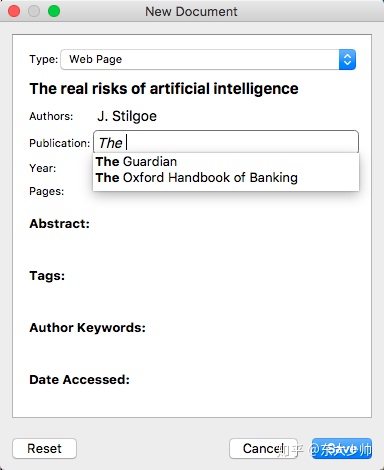This screenshot has width=384, height=470.
Task: Click the Reset button
Action: 44,448
